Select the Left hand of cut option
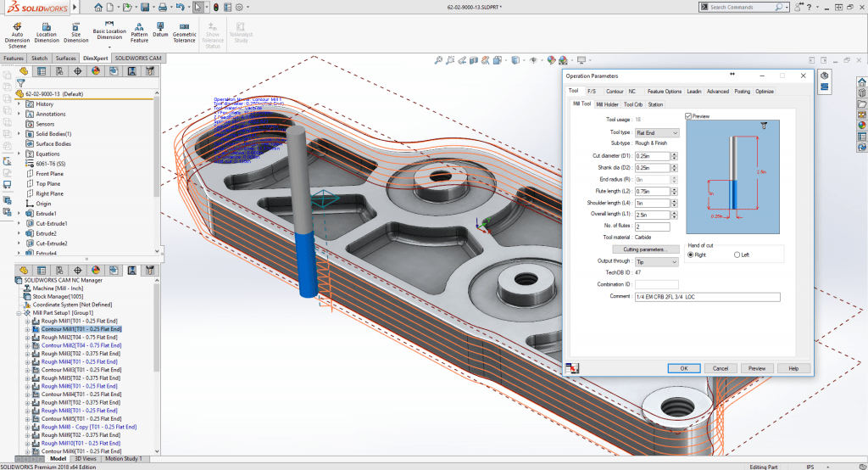 [x=737, y=255]
